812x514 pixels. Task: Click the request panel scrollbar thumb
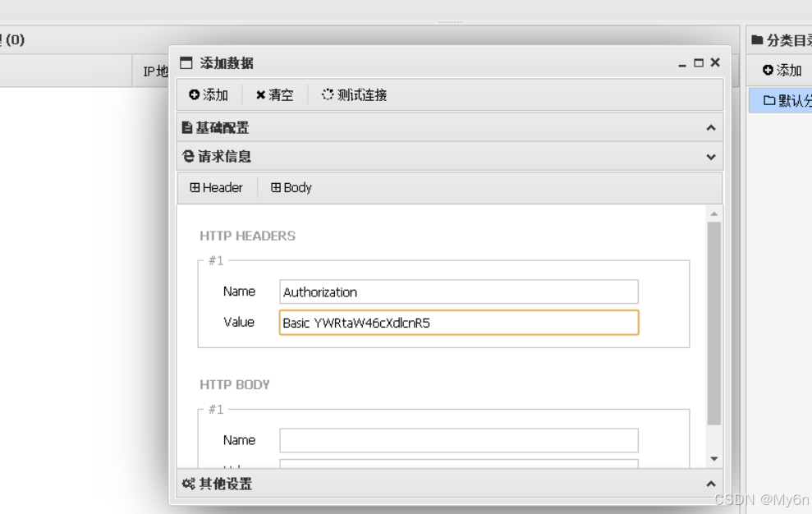[714, 324]
